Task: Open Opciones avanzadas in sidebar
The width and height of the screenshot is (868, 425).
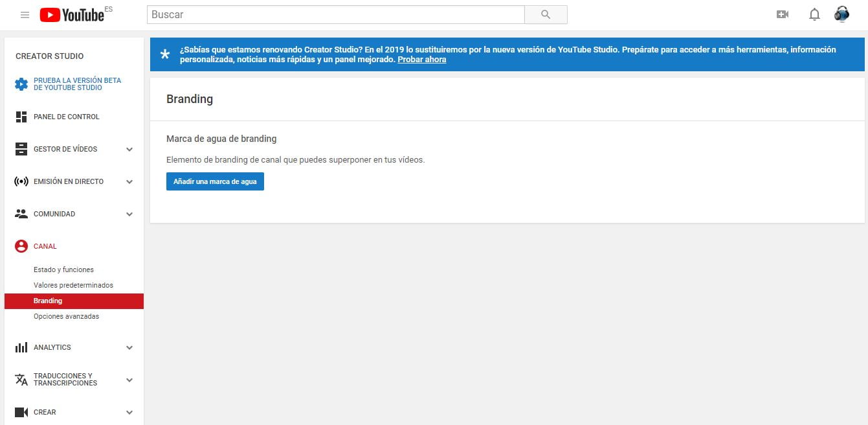Action: [x=66, y=316]
